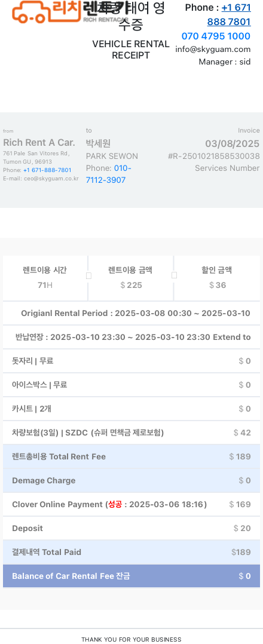Click the Deposit $20 row
The width and height of the screenshot is (263, 644).
pos(131,528)
